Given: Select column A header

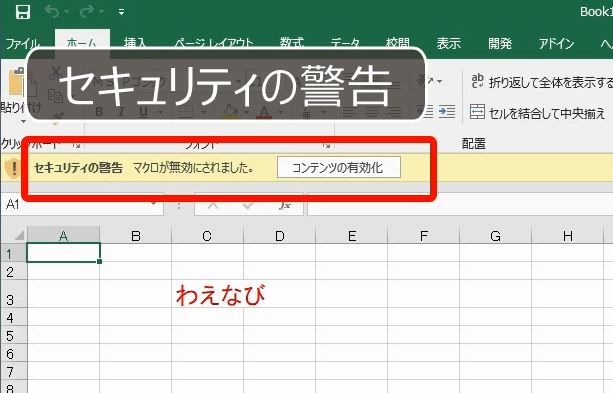Looking at the screenshot, I should [x=63, y=236].
